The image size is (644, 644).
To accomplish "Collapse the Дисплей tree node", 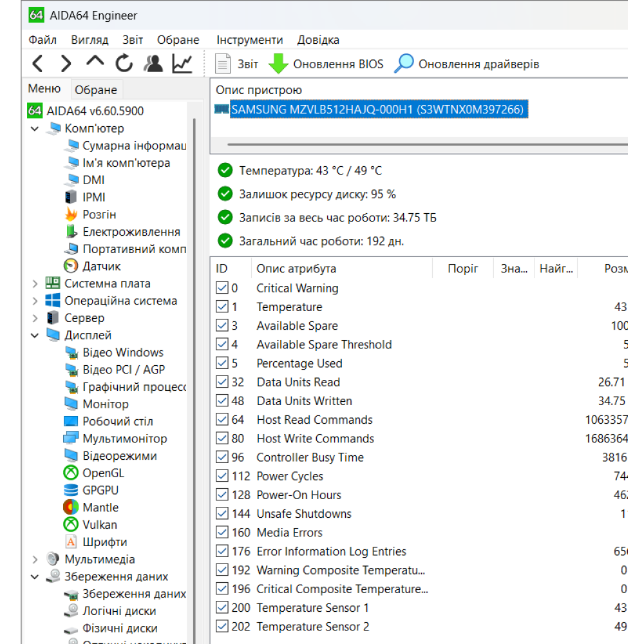I will 35,335.
